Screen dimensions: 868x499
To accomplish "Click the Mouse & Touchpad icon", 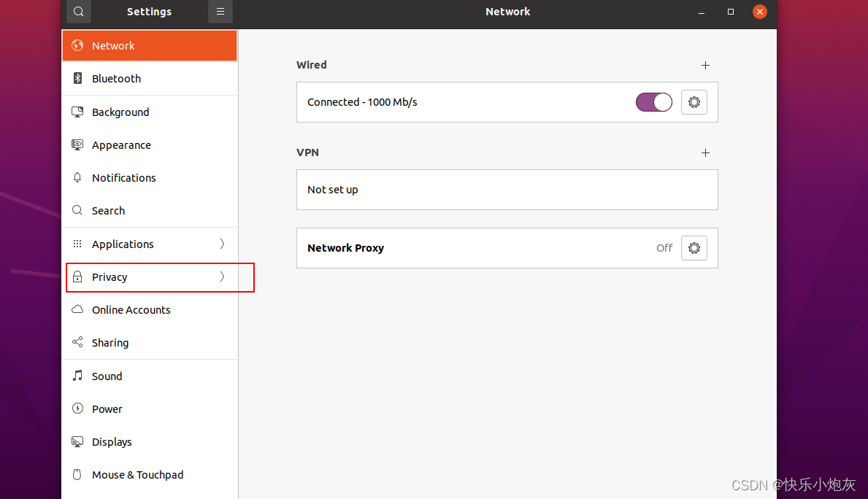I will [77, 475].
